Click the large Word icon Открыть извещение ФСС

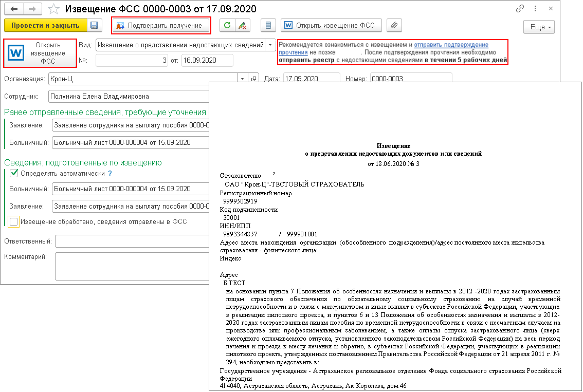click(x=40, y=53)
